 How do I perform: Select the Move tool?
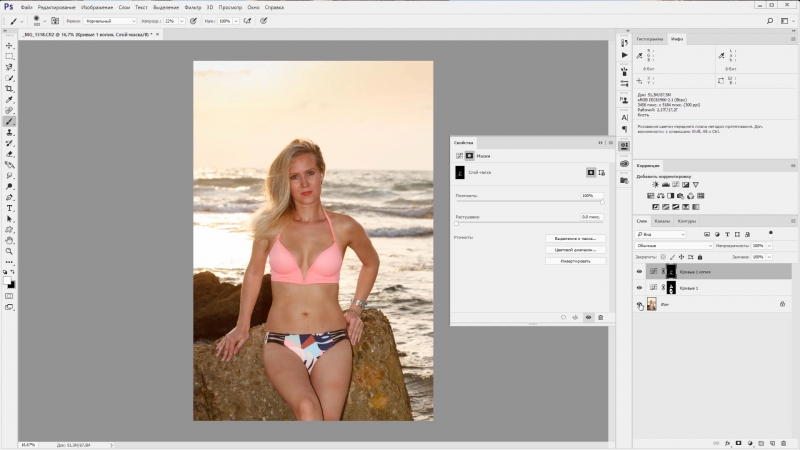pos(10,45)
